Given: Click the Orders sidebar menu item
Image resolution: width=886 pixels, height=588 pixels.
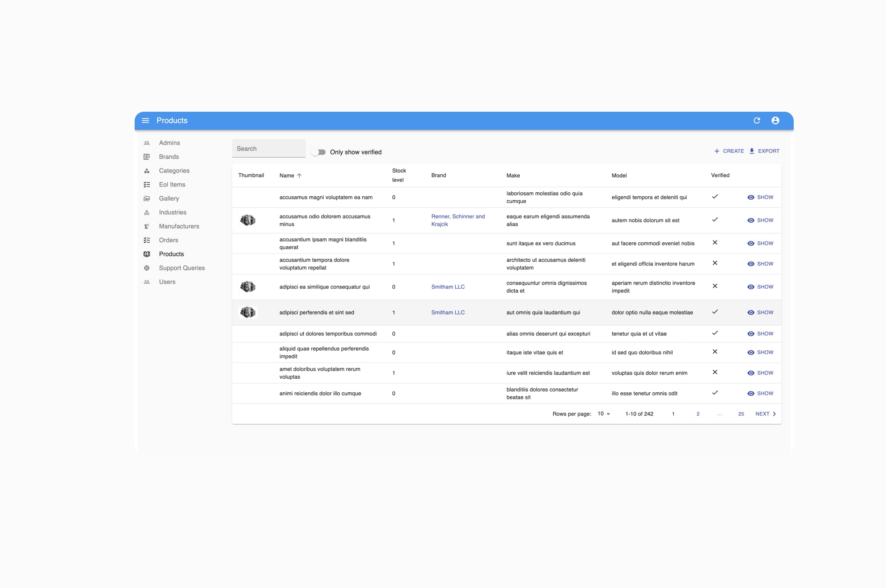Looking at the screenshot, I should tap(168, 240).
